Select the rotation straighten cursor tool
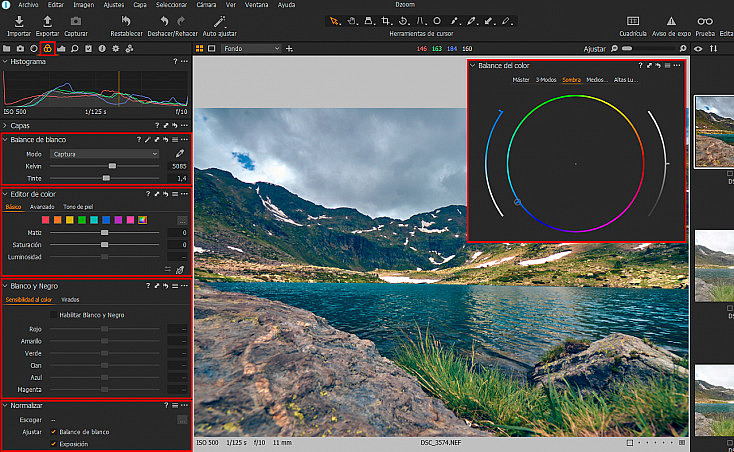The width and height of the screenshot is (734, 452). [x=403, y=21]
